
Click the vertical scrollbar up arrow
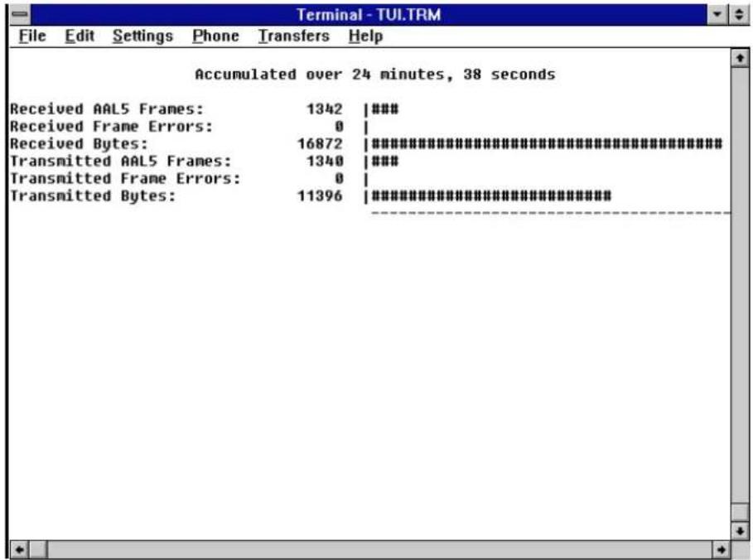[740, 58]
